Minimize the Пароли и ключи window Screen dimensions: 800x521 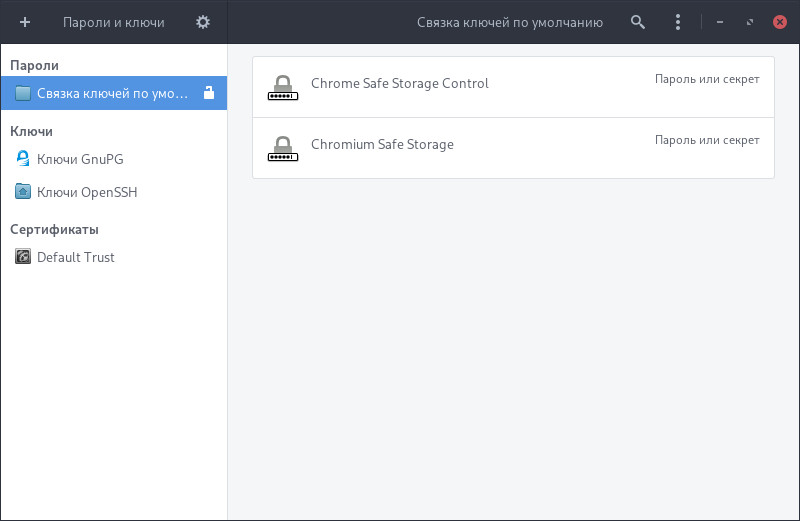720,22
